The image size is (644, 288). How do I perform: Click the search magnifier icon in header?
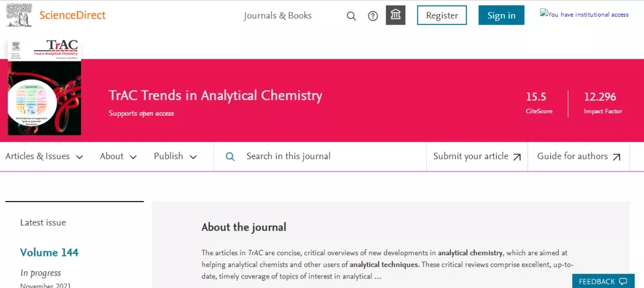(x=351, y=16)
